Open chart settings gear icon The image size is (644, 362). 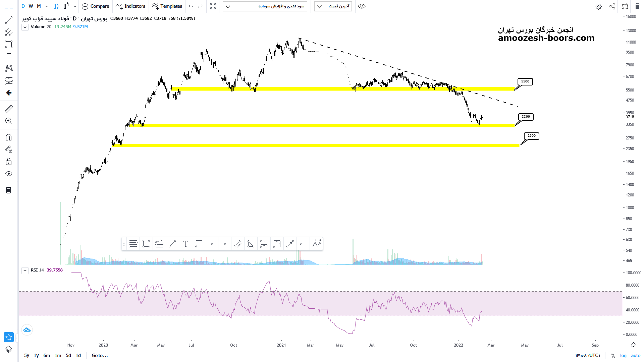(598, 6)
